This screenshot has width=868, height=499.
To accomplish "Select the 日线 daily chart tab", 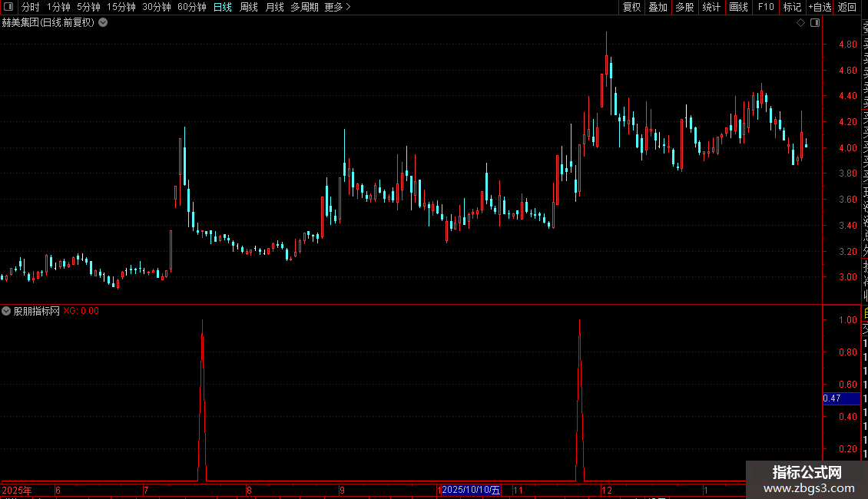I will coord(223,7).
